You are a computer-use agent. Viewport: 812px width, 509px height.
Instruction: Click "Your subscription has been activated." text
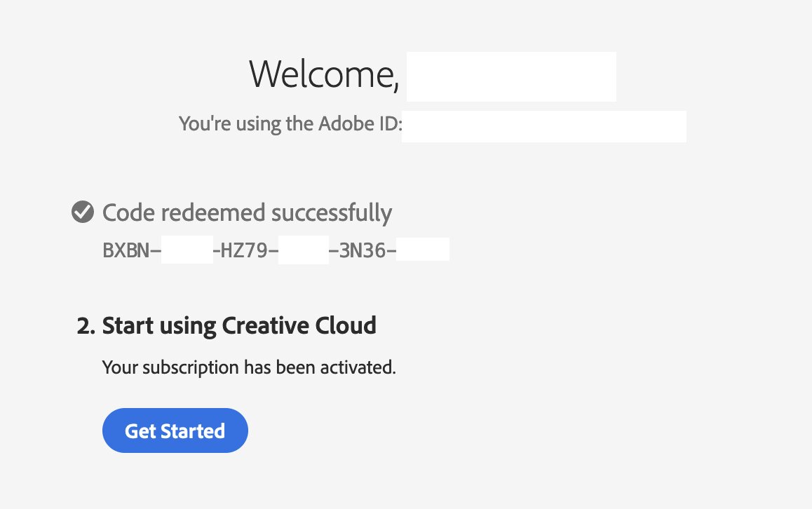pos(249,367)
